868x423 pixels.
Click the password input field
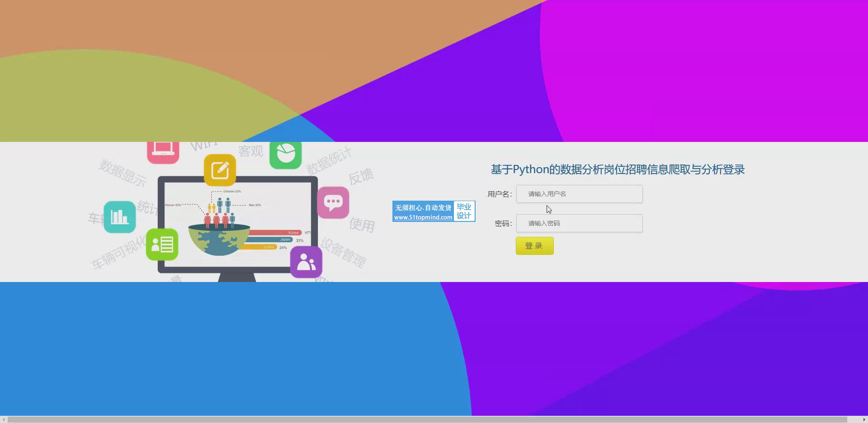[x=579, y=223]
